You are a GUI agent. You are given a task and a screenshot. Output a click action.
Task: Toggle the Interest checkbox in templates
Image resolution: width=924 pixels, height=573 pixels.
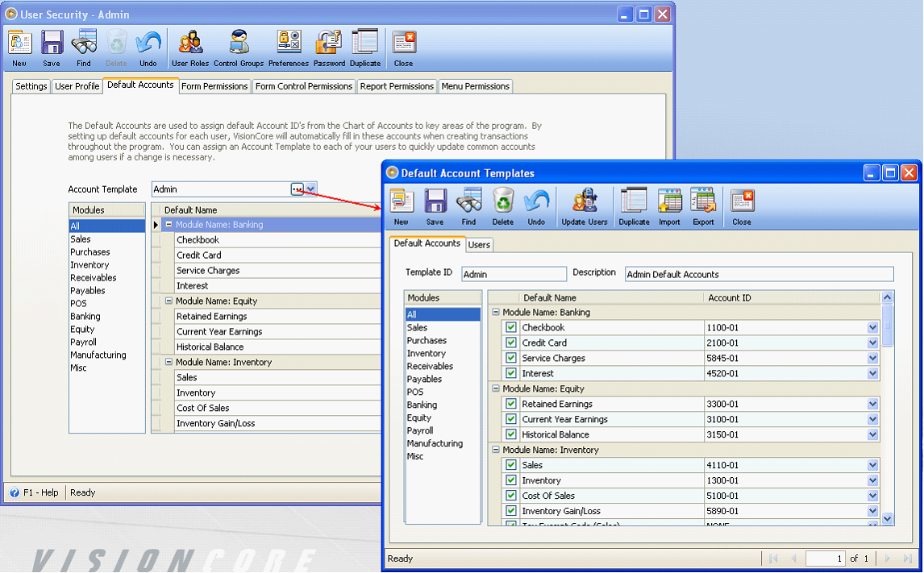[511, 373]
